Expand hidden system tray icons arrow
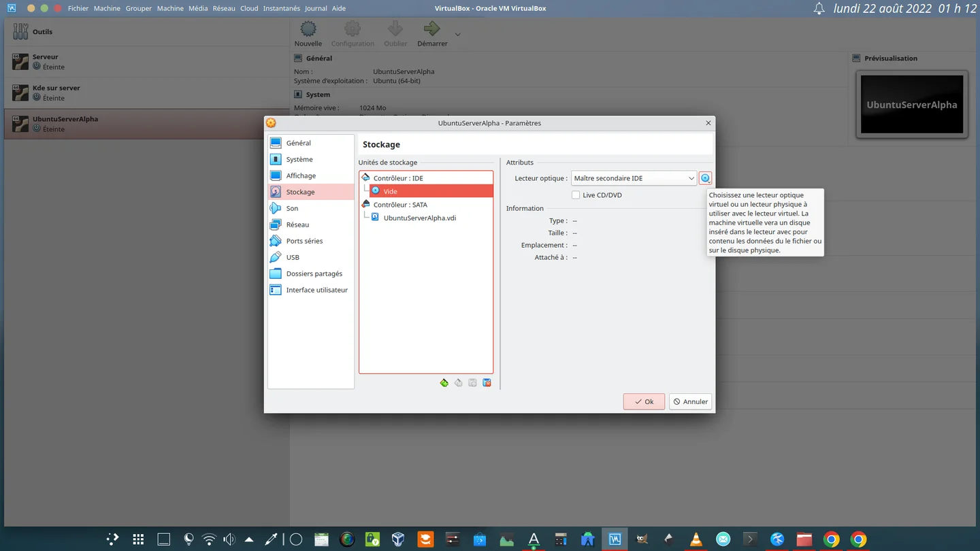 click(x=249, y=539)
